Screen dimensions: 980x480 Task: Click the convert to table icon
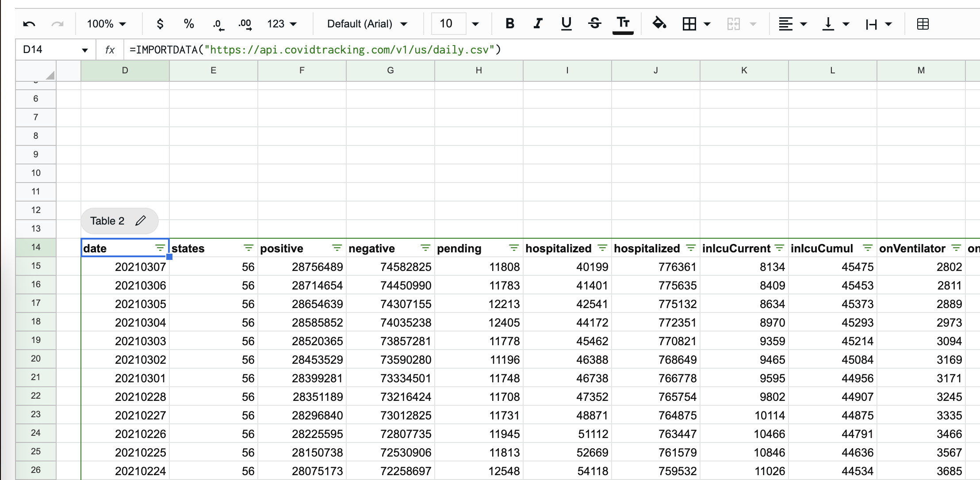point(923,24)
